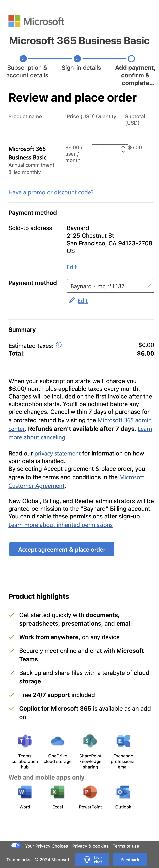Image resolution: width=159 pixels, height=868 pixels.
Task: Open the Baynard payment method dropdown
Action: tap(111, 286)
